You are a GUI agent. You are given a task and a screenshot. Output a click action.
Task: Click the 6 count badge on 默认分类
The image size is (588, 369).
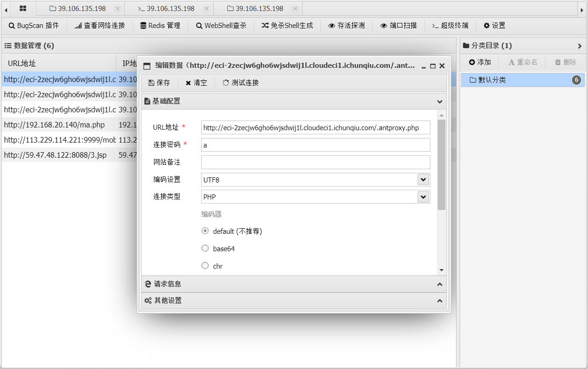pos(577,80)
